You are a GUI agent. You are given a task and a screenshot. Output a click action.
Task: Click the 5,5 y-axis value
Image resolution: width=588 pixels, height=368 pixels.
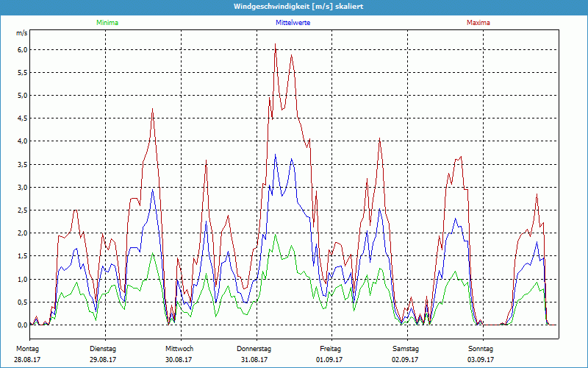[21, 72]
